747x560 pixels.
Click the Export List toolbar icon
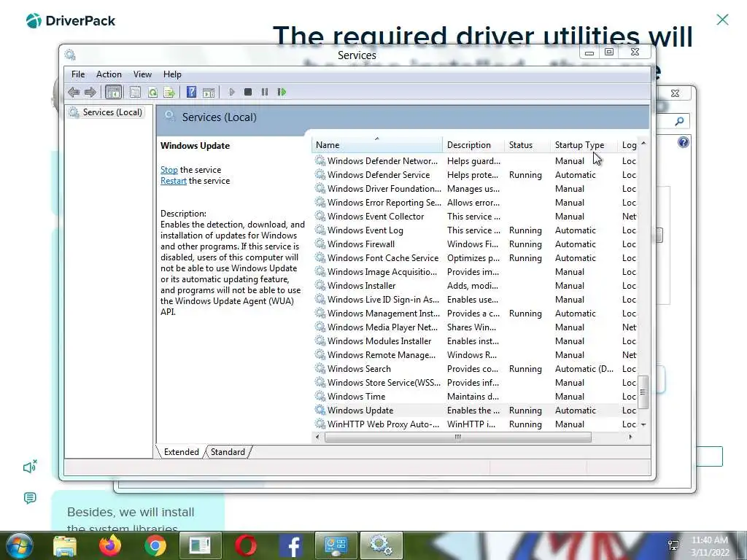169,93
